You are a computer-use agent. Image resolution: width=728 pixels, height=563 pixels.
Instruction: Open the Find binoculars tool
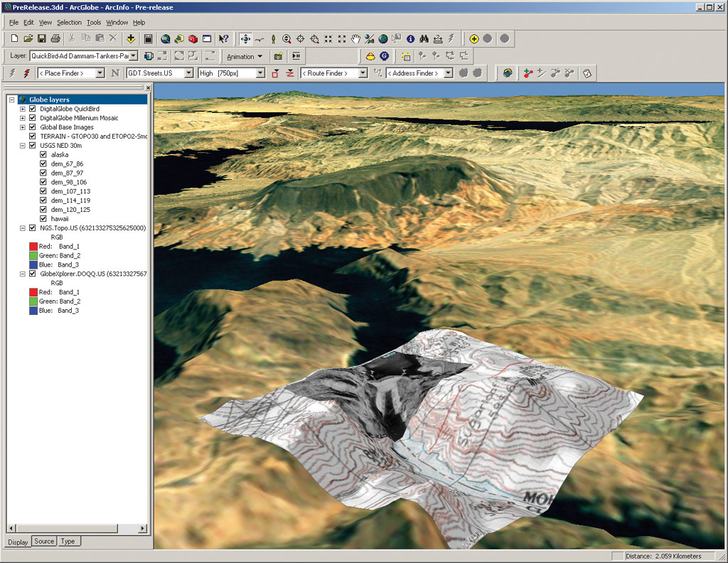[x=424, y=38]
